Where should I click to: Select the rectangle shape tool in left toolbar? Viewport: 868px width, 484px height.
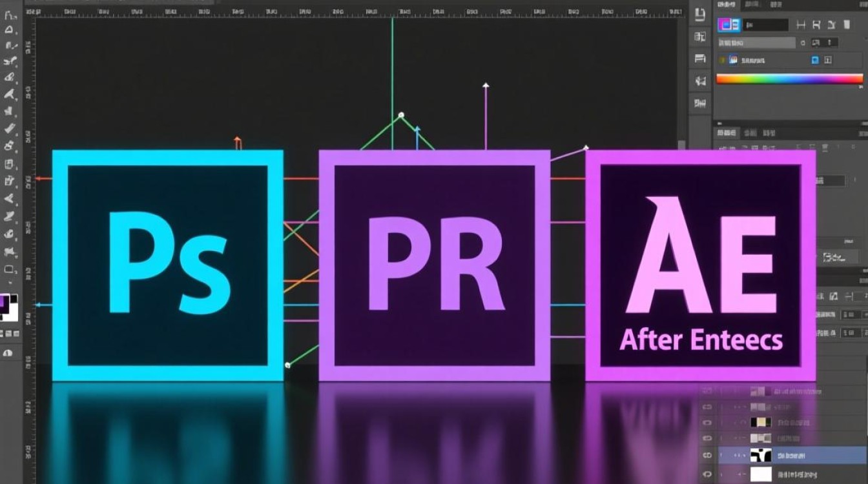click(x=10, y=269)
